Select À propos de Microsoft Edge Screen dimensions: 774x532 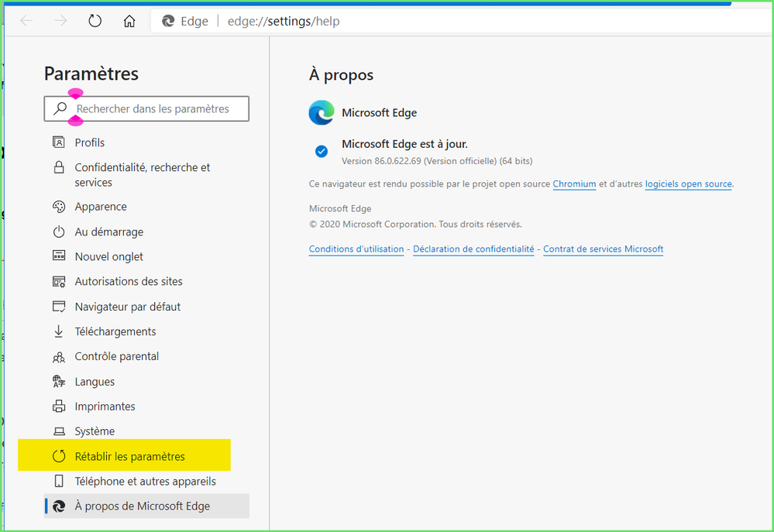(x=146, y=506)
